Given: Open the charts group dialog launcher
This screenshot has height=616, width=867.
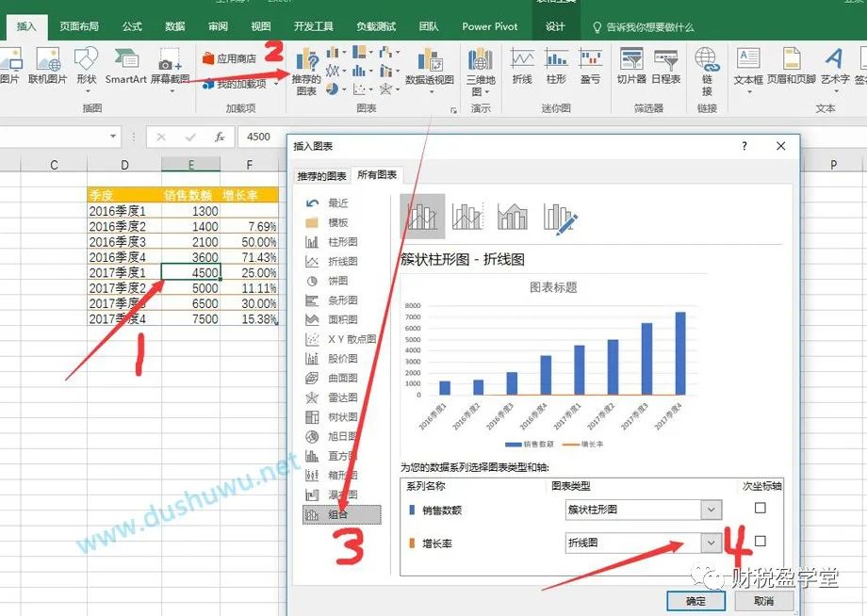Looking at the screenshot, I should click(453, 110).
